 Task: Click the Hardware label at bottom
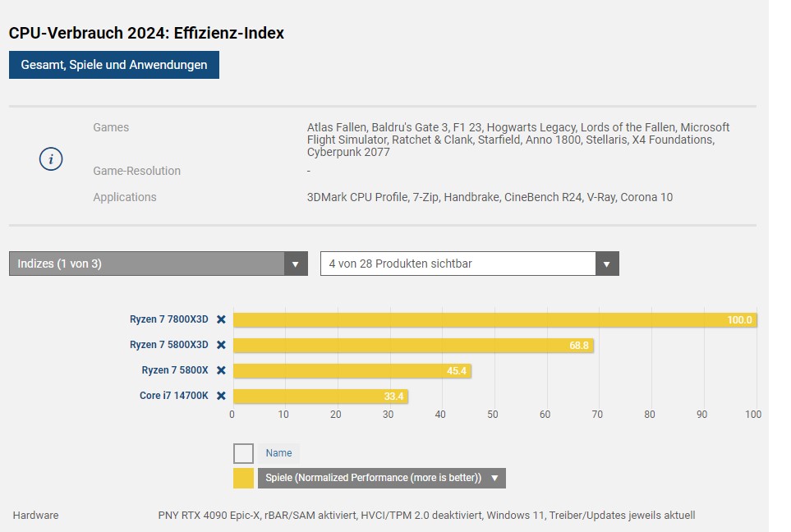(36, 516)
